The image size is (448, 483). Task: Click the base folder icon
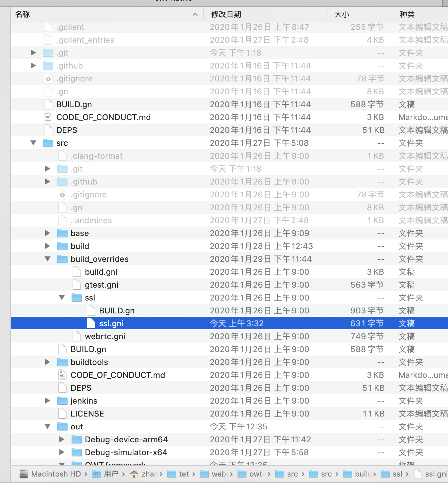tap(62, 233)
